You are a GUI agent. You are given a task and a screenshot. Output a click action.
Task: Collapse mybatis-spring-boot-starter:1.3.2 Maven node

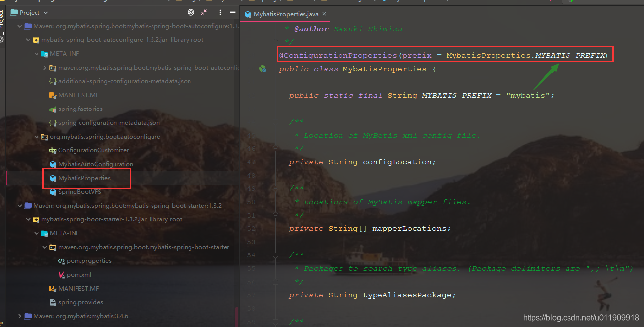click(20, 205)
